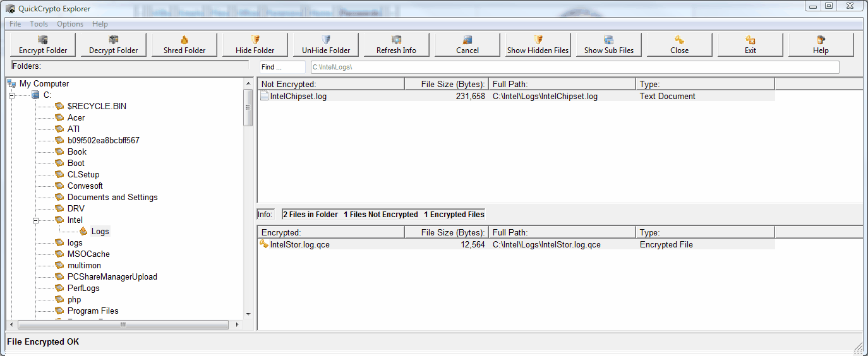This screenshot has height=356, width=868.
Task: Sort by the Not Encrypted column header
Action: pos(331,84)
